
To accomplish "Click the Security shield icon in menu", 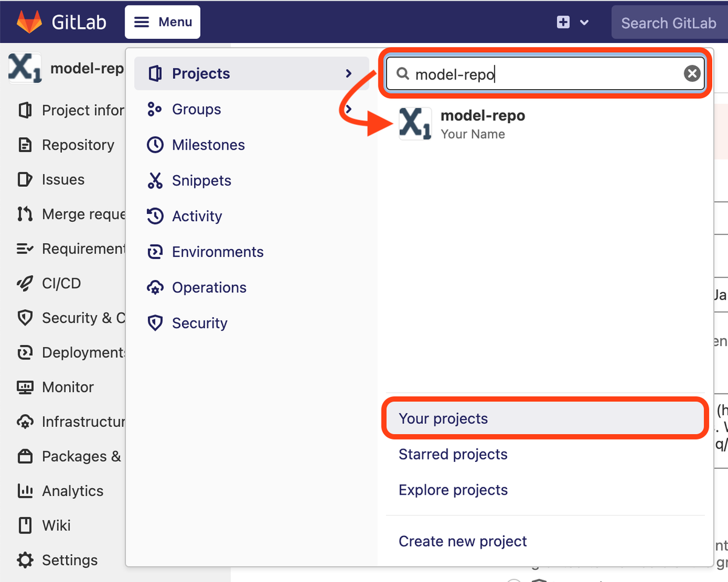I will (x=155, y=323).
